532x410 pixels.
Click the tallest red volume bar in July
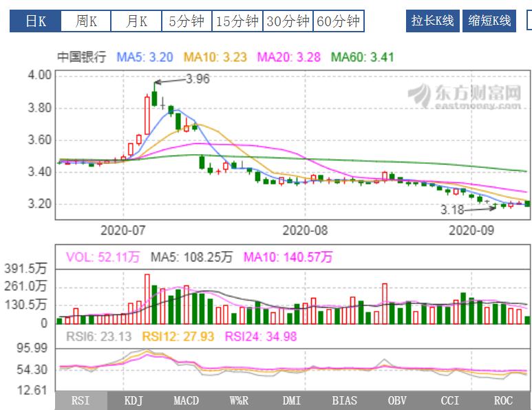coord(147,299)
